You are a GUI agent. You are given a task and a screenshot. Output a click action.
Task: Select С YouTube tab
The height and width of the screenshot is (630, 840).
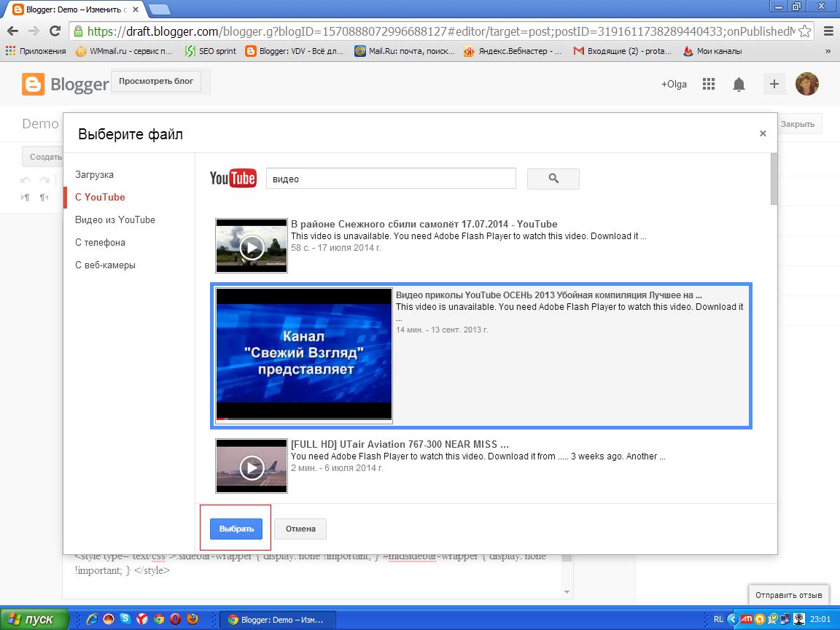pyautogui.click(x=100, y=197)
